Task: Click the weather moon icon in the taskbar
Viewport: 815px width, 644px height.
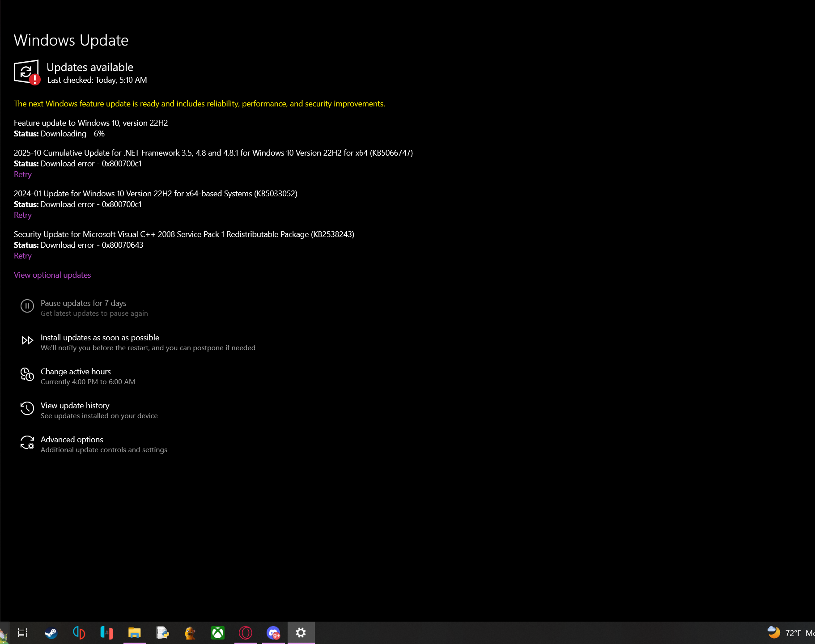Action: (x=773, y=632)
